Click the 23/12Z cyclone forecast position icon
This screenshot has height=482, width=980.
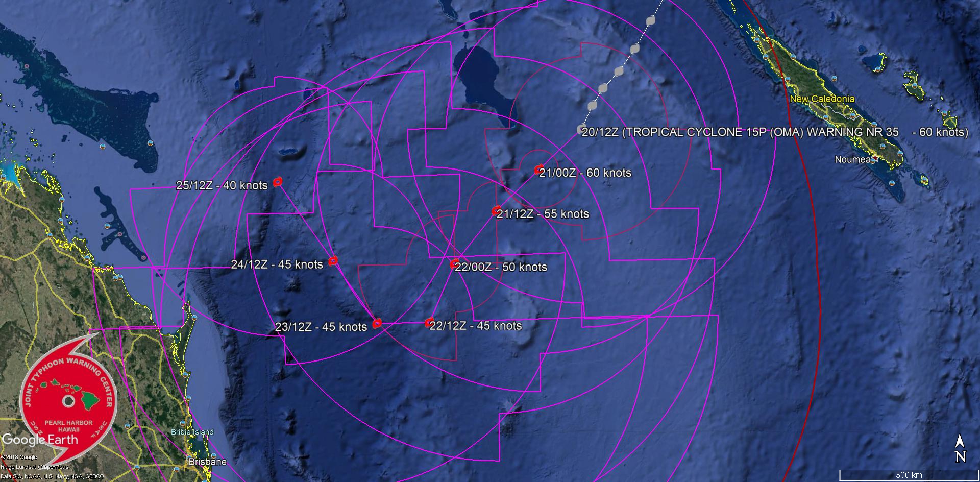pos(377,323)
